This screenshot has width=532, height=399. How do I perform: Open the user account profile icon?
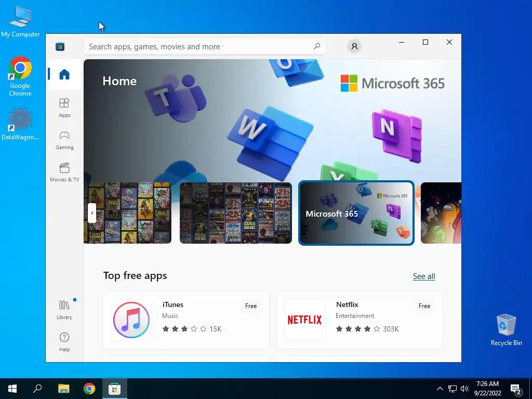pos(354,46)
